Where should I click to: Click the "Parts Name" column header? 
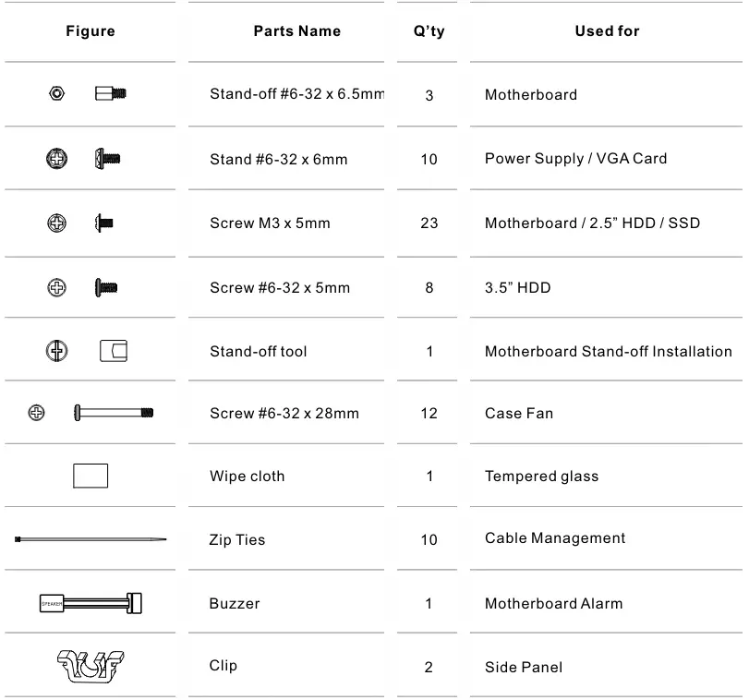(297, 31)
